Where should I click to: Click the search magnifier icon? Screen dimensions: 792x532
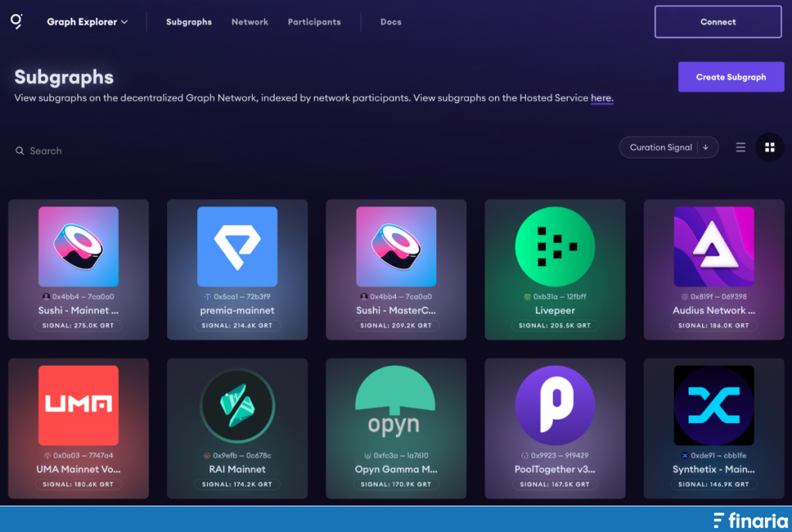pos(19,151)
